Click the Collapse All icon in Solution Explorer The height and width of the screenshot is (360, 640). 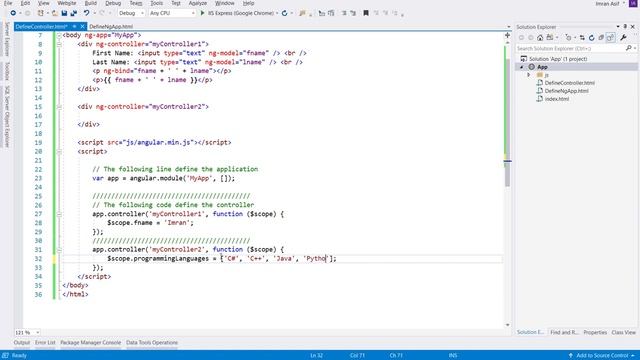click(x=601, y=38)
